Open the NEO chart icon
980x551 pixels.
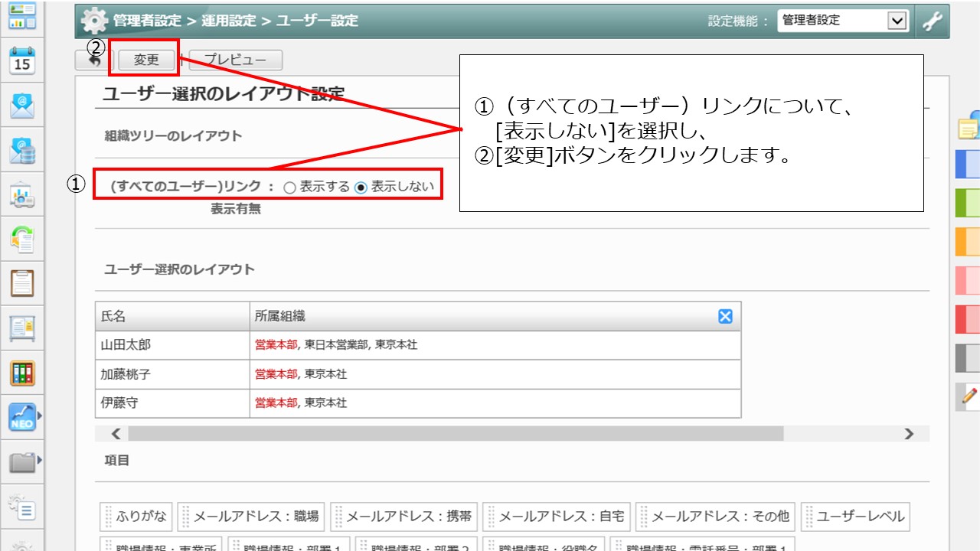click(x=22, y=417)
